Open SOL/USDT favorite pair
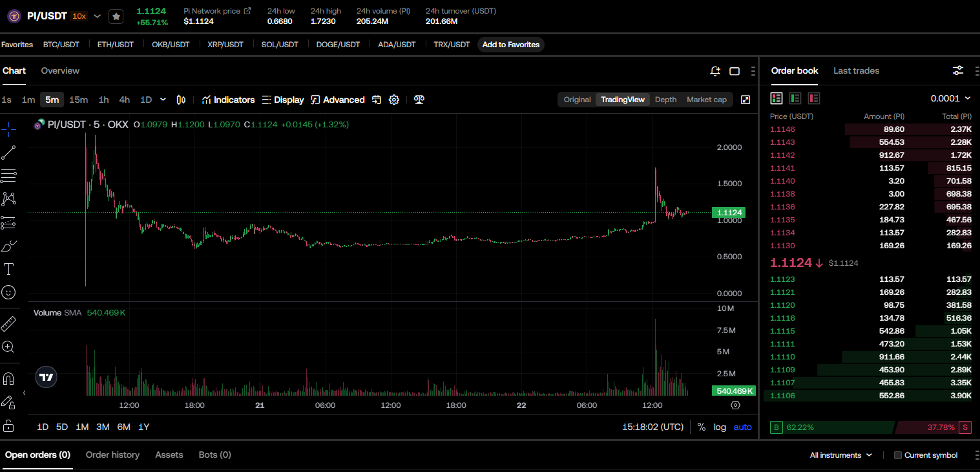The width and height of the screenshot is (980, 472). [x=280, y=45]
